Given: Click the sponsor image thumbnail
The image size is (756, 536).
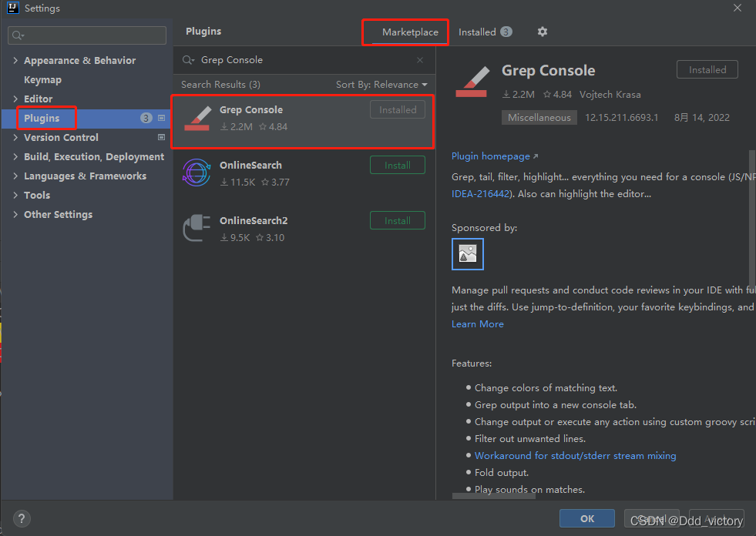Looking at the screenshot, I should point(468,254).
